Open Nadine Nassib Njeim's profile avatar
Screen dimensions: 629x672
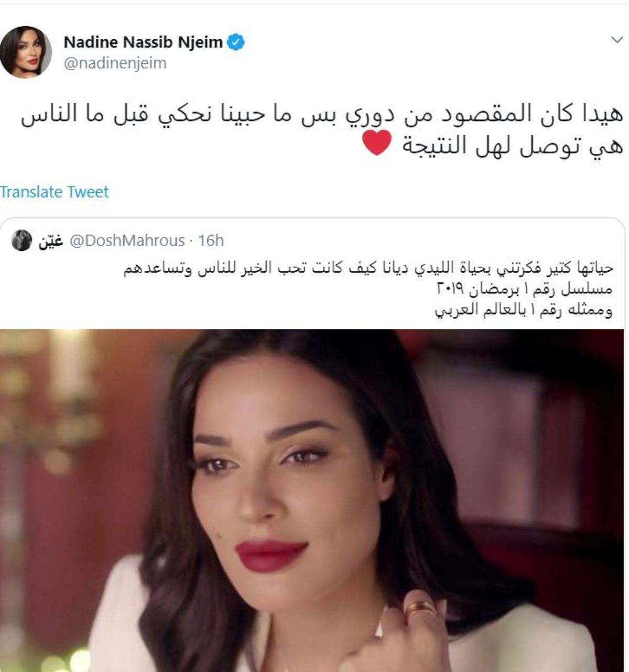point(25,52)
